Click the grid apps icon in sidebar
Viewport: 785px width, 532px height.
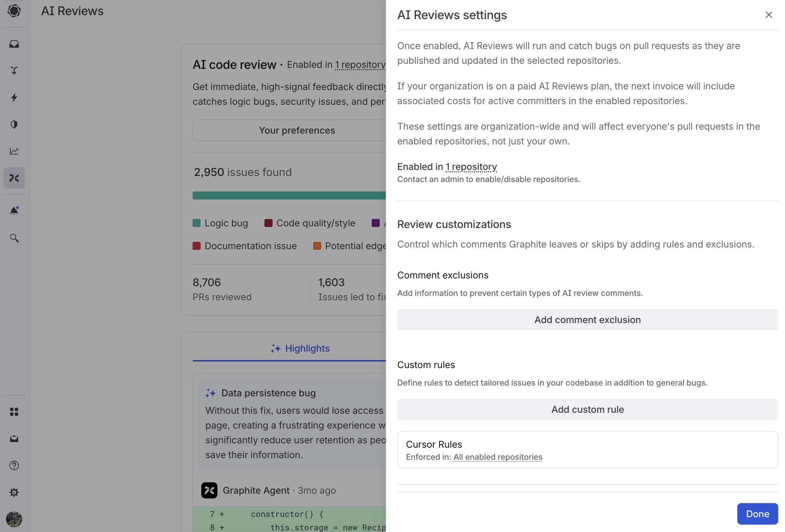14,412
